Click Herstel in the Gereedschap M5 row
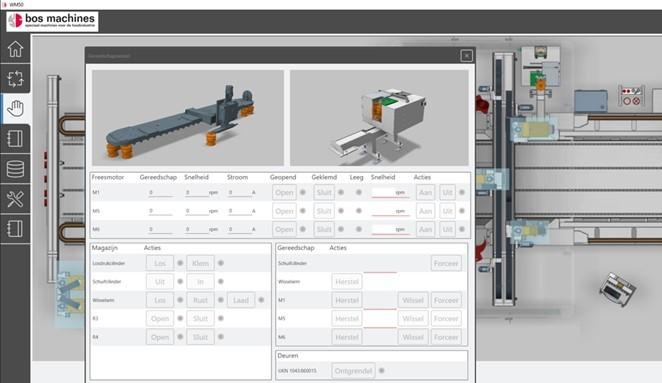The width and height of the screenshot is (662, 383). (347, 318)
